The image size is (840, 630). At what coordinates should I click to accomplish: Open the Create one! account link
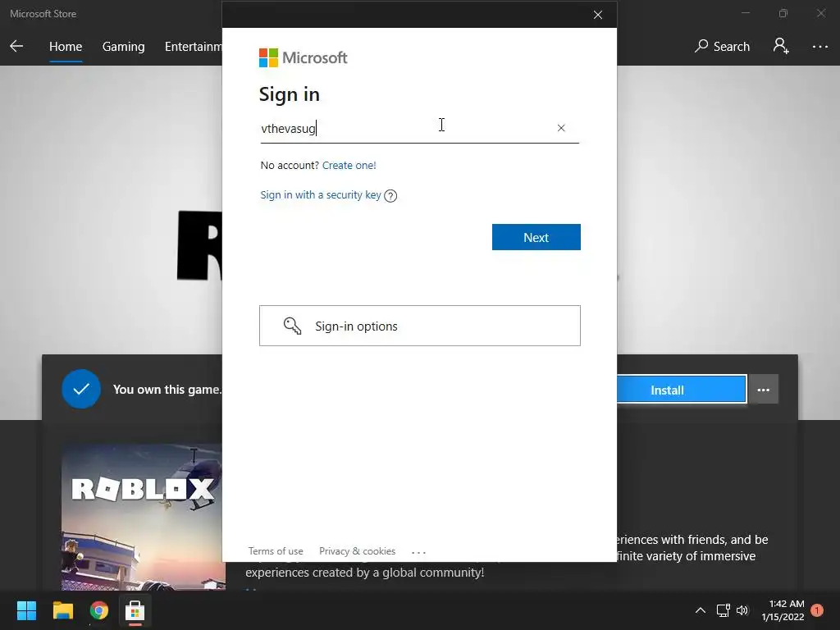pos(349,165)
